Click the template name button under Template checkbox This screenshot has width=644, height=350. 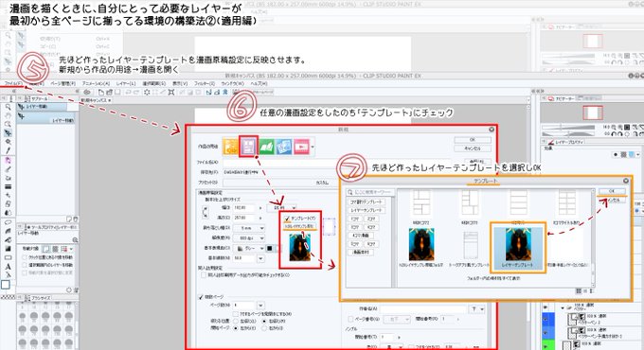click(x=299, y=226)
